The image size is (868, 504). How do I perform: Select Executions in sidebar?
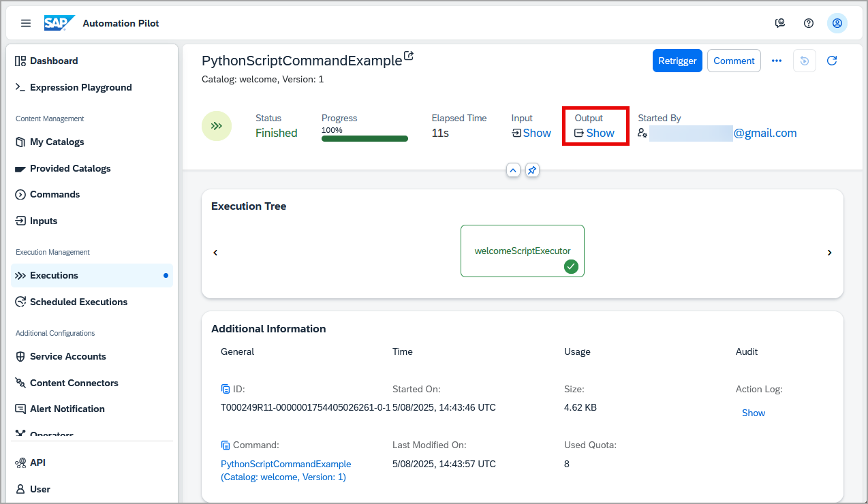(x=92, y=275)
